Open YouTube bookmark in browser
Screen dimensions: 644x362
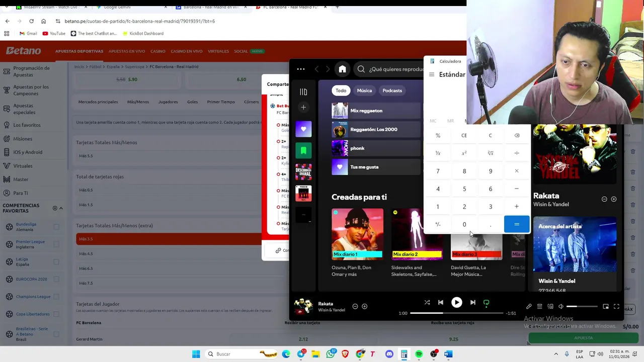[x=54, y=34]
